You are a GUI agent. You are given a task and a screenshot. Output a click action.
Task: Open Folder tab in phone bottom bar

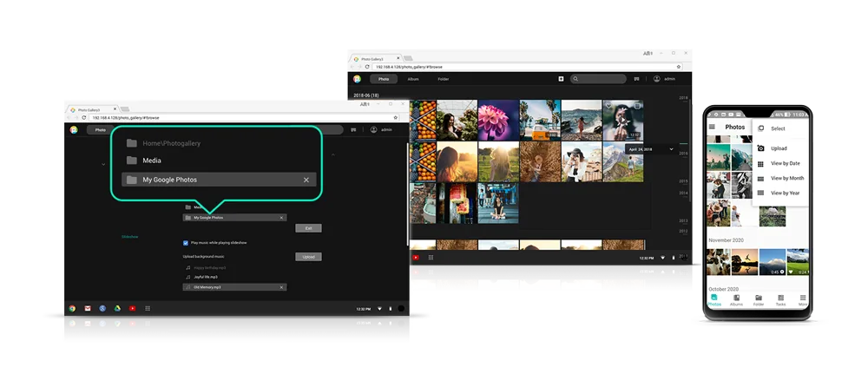(759, 300)
